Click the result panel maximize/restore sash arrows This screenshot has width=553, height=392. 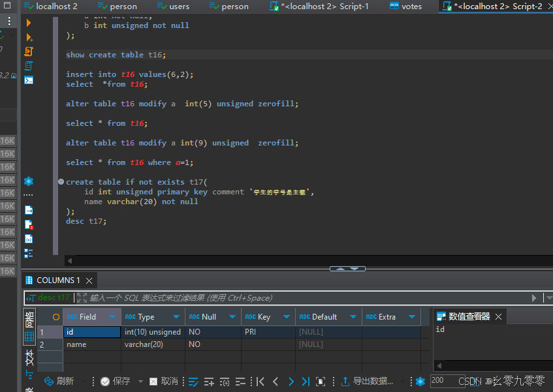tap(347, 269)
